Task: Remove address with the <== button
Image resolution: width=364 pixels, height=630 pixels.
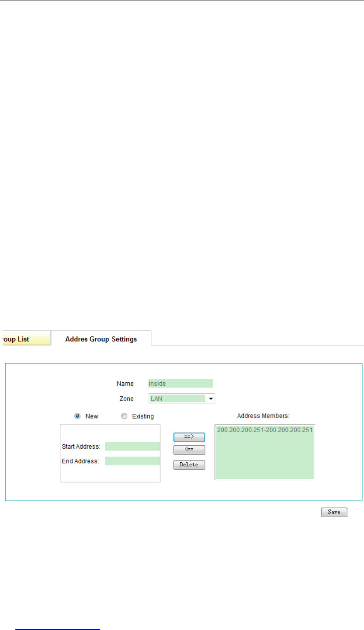Action: [x=189, y=450]
